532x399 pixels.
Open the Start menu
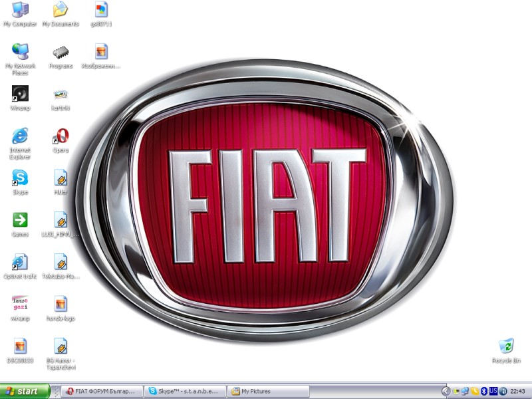[25, 391]
